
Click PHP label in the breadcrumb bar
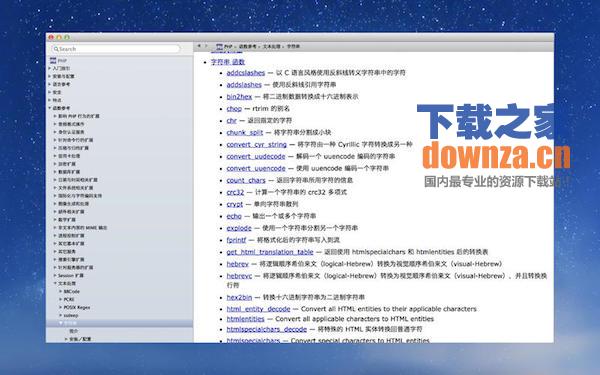pyautogui.click(x=228, y=47)
